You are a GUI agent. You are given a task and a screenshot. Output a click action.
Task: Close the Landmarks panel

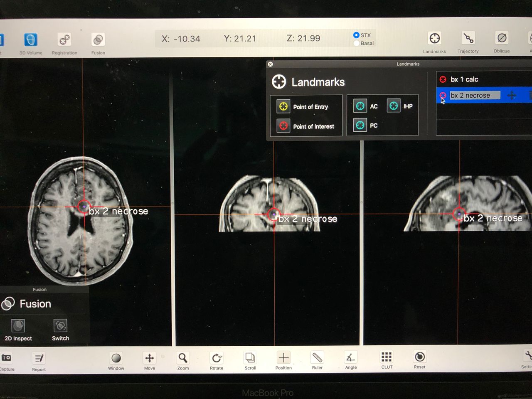tap(271, 64)
